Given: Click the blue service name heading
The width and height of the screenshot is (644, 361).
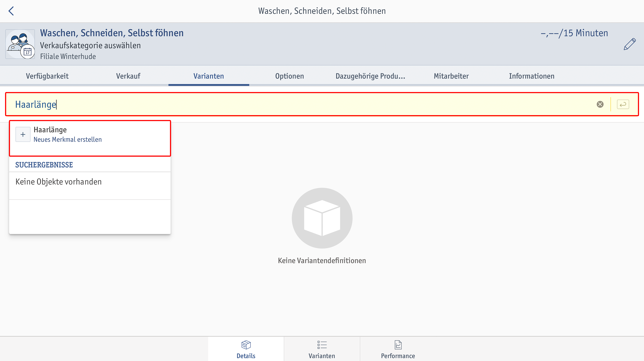Looking at the screenshot, I should (x=112, y=33).
